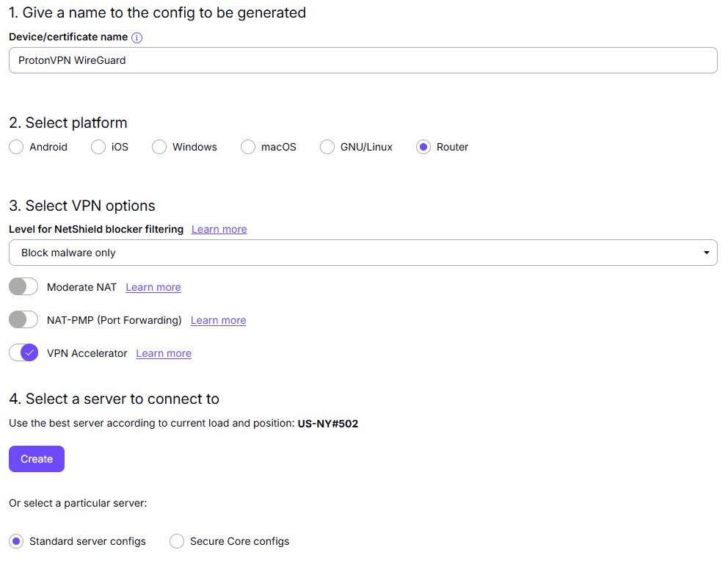Open Learn more for Moderate NAT
Viewport: 728px width, 572px height.
click(153, 287)
